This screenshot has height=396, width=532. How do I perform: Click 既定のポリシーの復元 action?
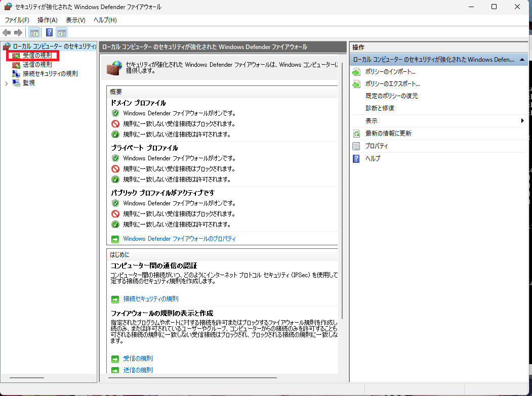[x=392, y=96]
